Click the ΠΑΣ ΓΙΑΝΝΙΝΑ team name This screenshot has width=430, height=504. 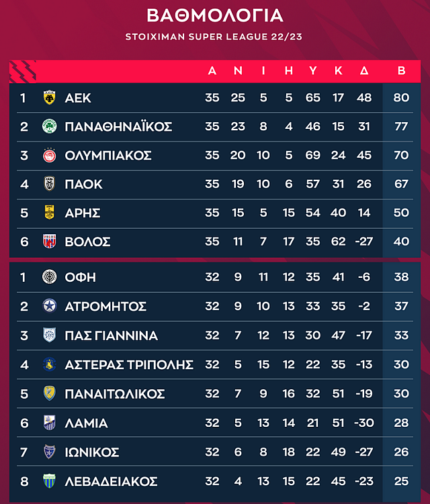[111, 336]
